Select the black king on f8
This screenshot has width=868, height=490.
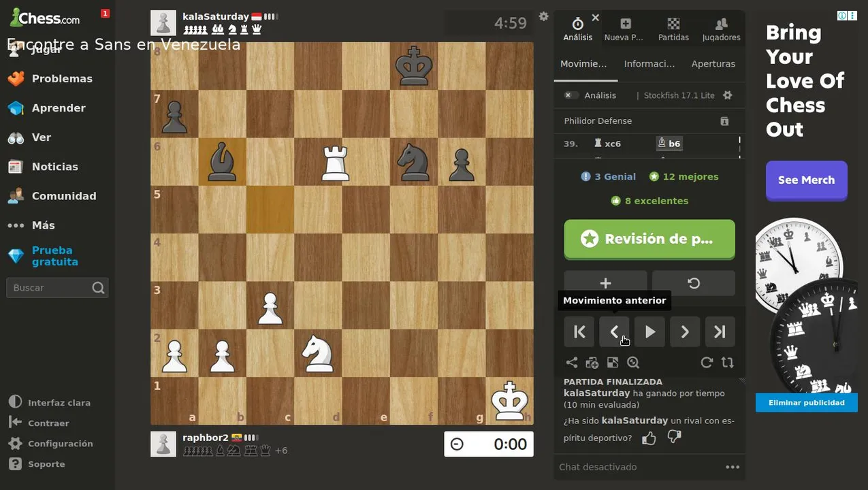pyautogui.click(x=414, y=66)
